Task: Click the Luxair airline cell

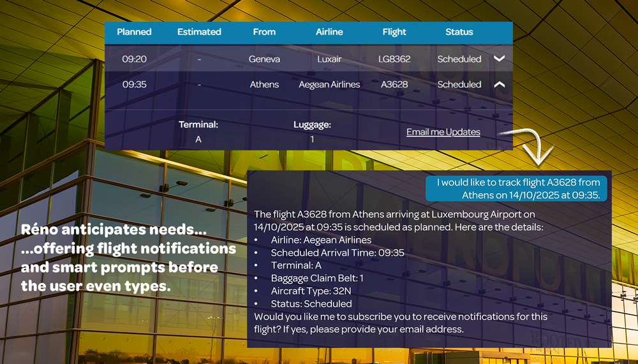Action: (329, 59)
